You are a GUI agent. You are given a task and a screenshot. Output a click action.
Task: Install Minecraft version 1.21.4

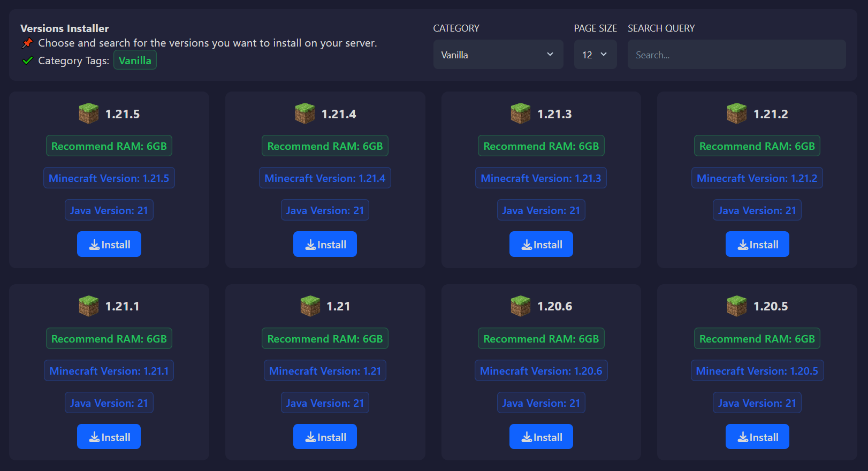pos(325,244)
